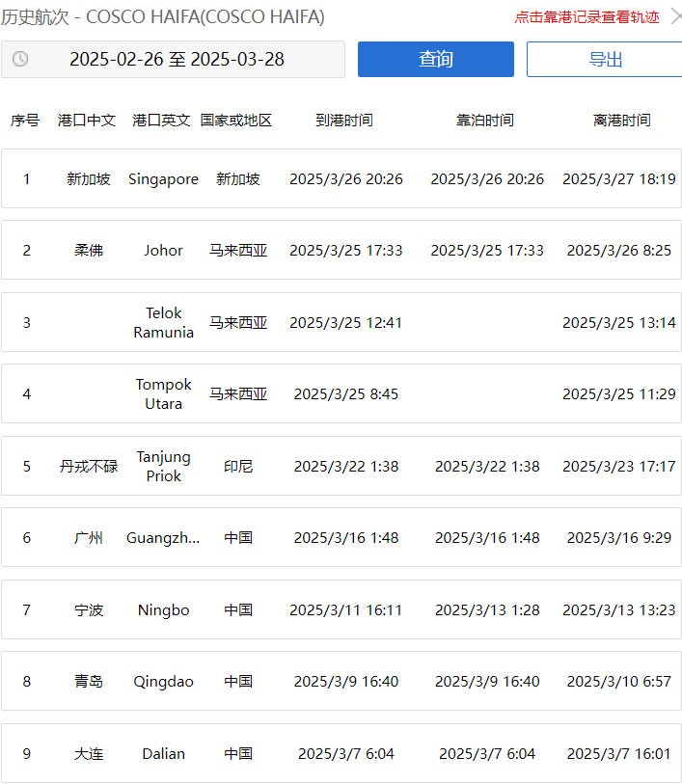This screenshot has width=682, height=784.
Task: Select the Johor port record row
Action: [x=341, y=251]
